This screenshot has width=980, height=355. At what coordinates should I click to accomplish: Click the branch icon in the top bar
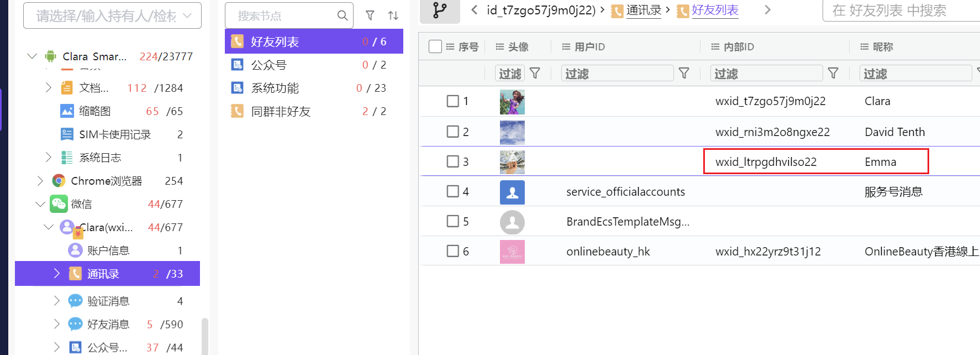click(x=440, y=11)
